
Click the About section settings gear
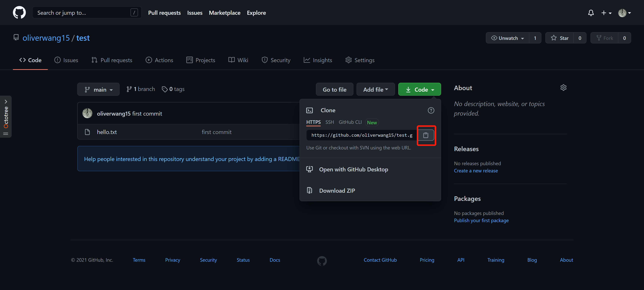pos(563,88)
